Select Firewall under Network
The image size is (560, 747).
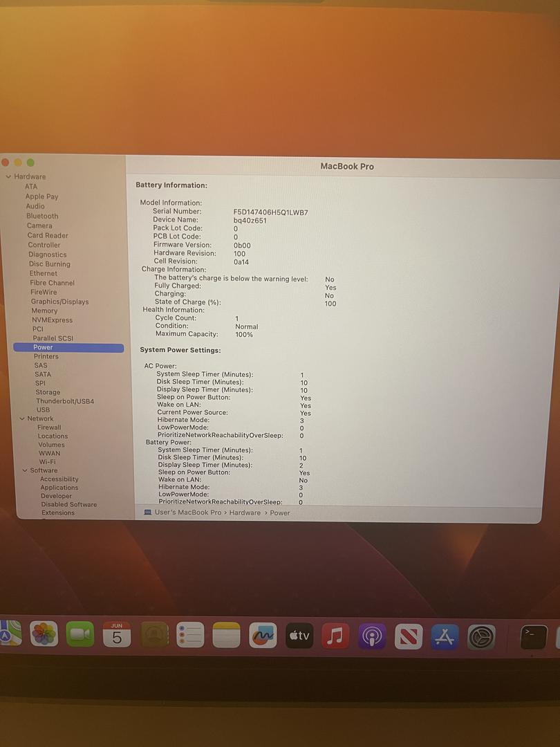(x=49, y=427)
